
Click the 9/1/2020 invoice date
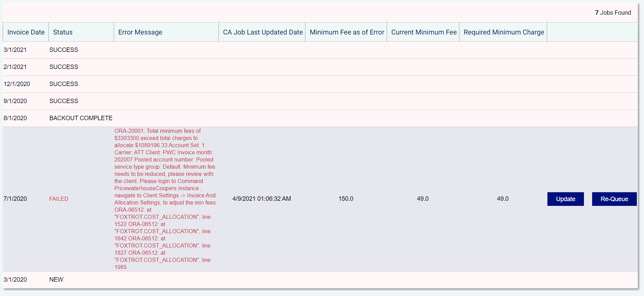click(15, 101)
